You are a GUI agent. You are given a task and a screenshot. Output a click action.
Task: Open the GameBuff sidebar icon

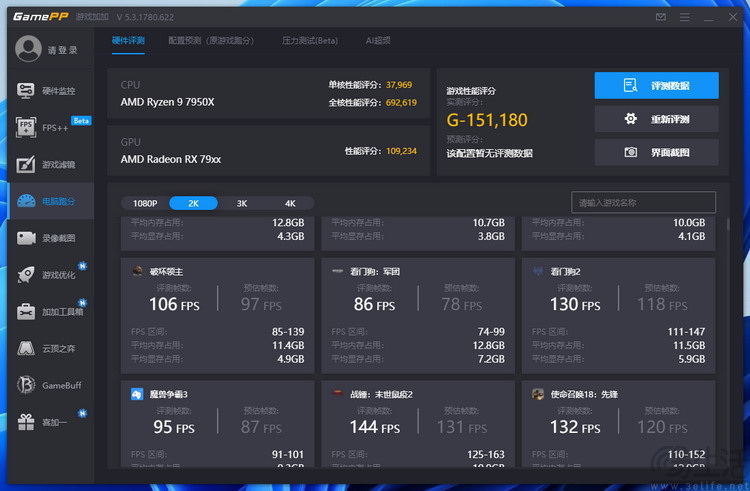pyautogui.click(x=26, y=385)
